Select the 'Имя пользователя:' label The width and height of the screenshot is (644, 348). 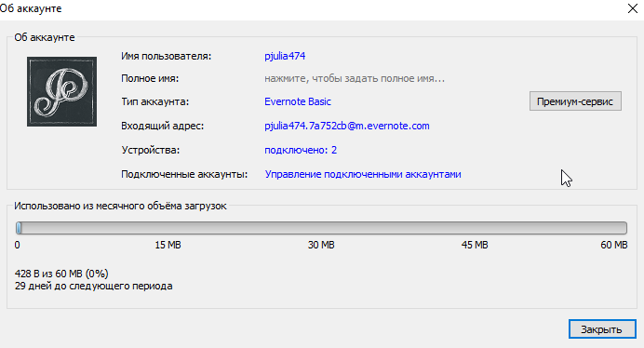[166, 56]
